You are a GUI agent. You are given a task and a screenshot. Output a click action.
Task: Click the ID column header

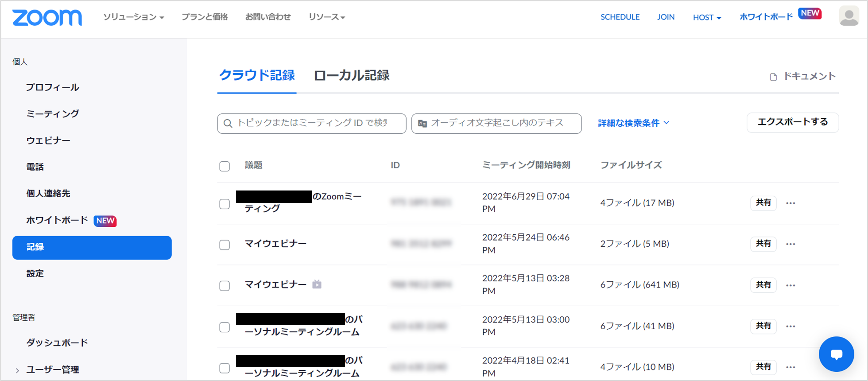pyautogui.click(x=395, y=165)
